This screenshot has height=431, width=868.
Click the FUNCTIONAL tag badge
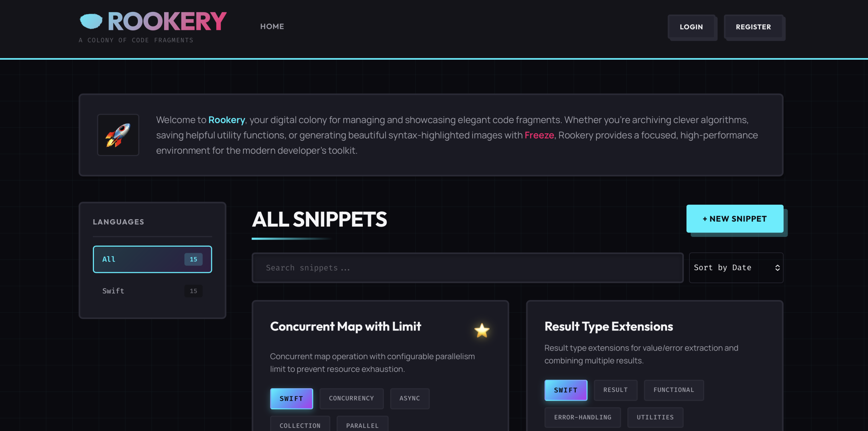[x=674, y=390]
